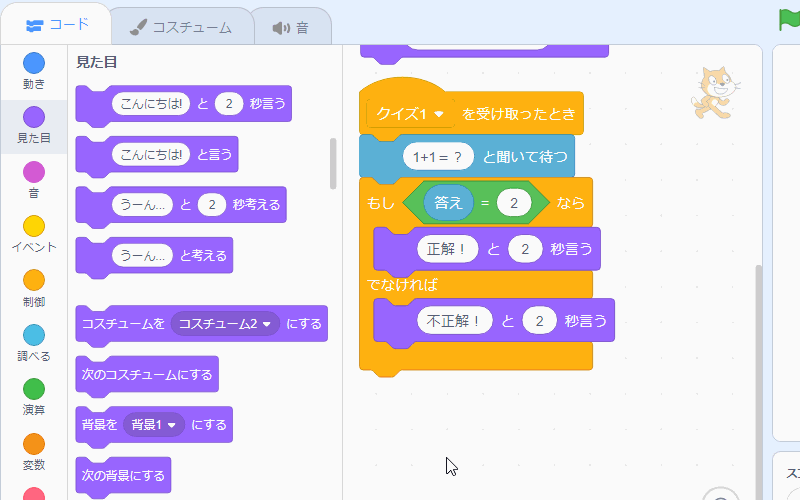The width and height of the screenshot is (800, 500).
Task: Click the 正解！ text field
Action: [x=447, y=249]
